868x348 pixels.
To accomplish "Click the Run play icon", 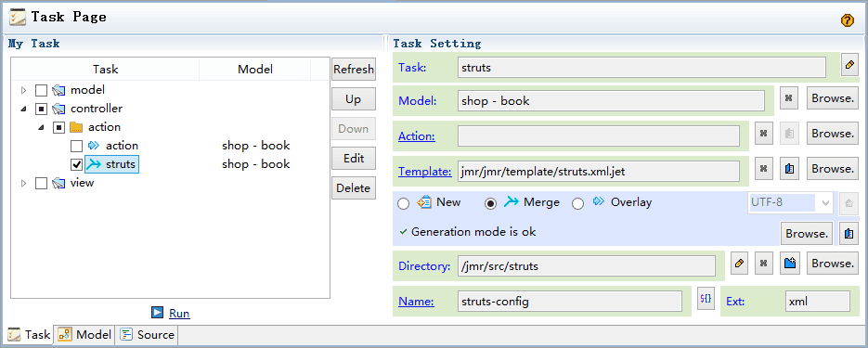I will (x=157, y=313).
